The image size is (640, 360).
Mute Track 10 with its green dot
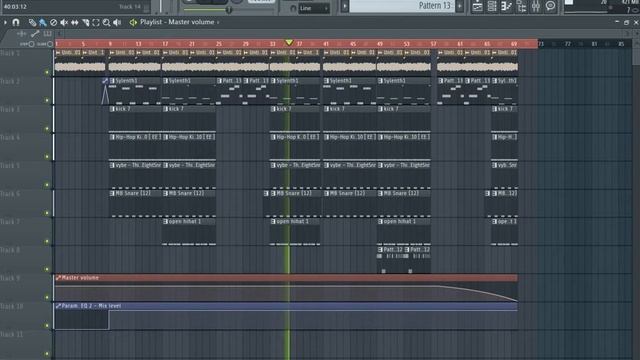pos(47,326)
